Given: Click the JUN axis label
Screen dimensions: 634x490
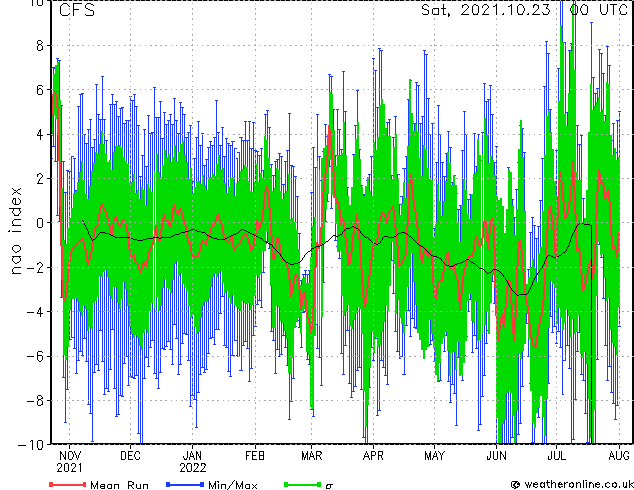Looking at the screenshot, I should (x=497, y=456).
